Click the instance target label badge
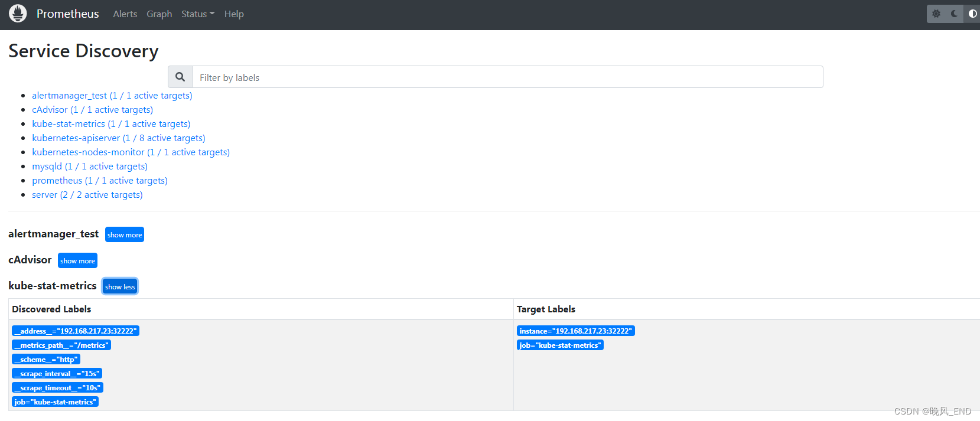980x421 pixels. (x=576, y=331)
